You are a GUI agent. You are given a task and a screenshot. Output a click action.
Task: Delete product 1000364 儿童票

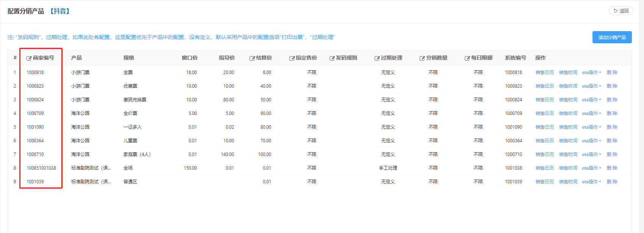click(x=612, y=141)
